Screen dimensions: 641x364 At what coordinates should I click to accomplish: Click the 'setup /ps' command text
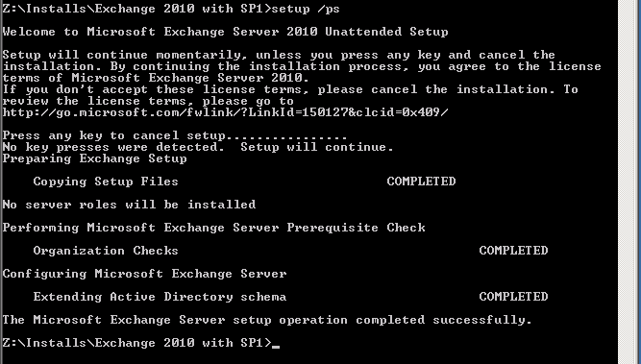[306, 9]
